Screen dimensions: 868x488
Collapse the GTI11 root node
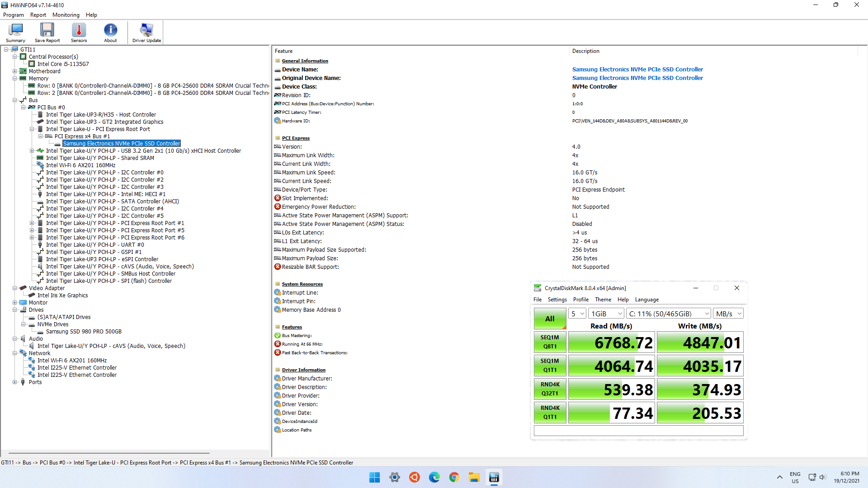[6, 50]
